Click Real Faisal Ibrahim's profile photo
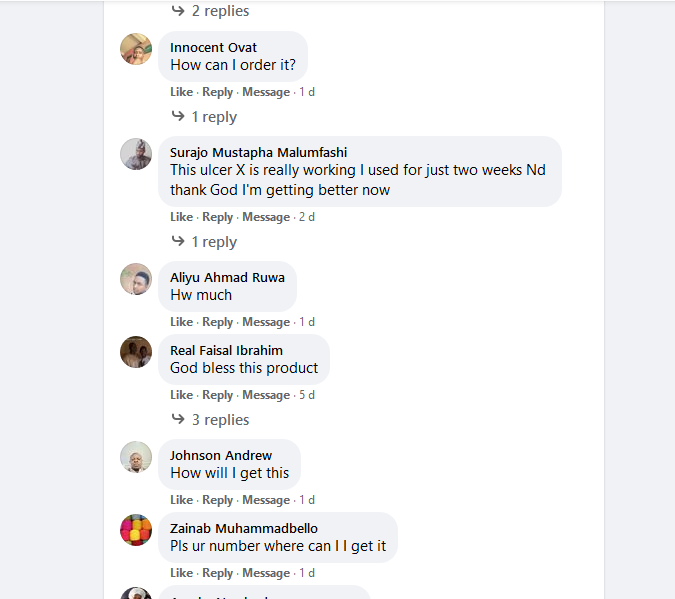 (136, 352)
